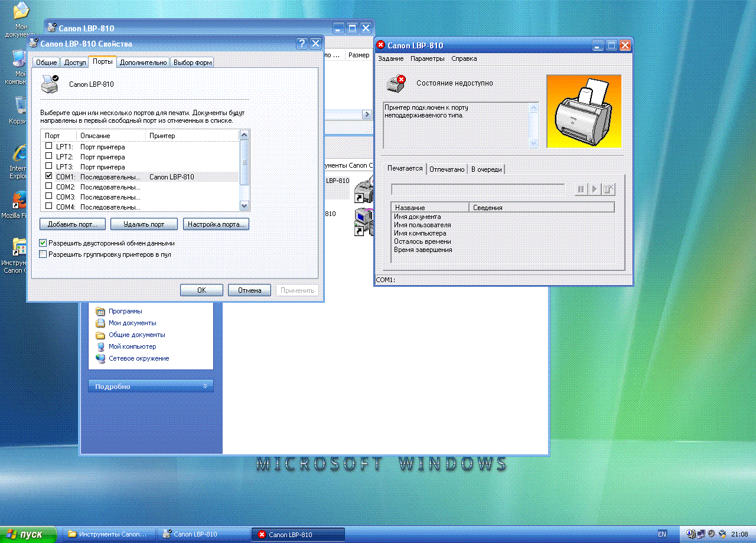Switch to the Общие tab
The image size is (756, 543).
point(47,63)
